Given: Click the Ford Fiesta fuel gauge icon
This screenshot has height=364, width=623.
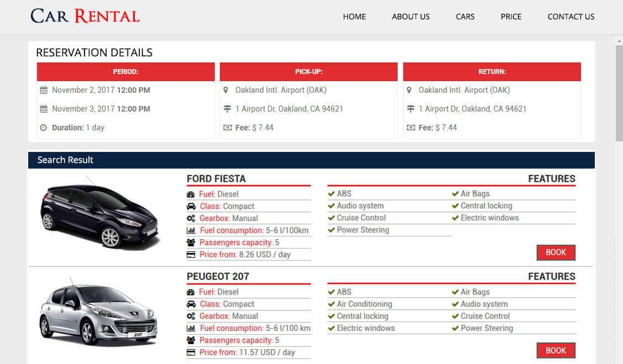Looking at the screenshot, I should pos(191,194).
